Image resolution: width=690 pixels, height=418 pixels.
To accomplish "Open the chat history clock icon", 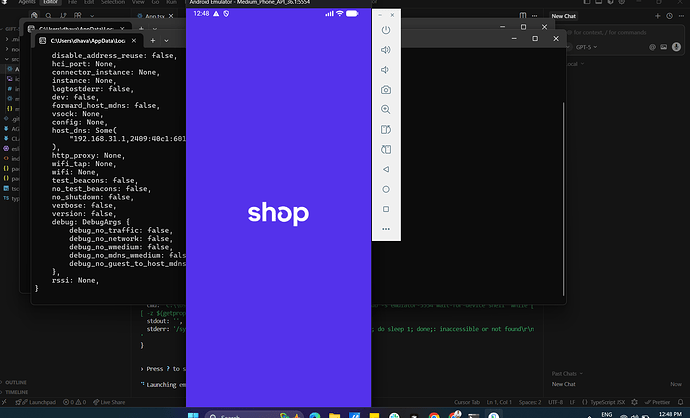I will 669,16.
